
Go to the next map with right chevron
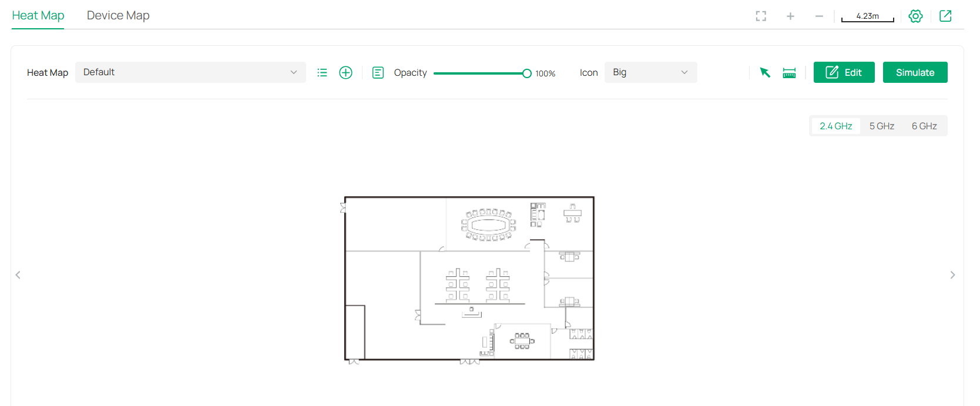click(x=952, y=275)
